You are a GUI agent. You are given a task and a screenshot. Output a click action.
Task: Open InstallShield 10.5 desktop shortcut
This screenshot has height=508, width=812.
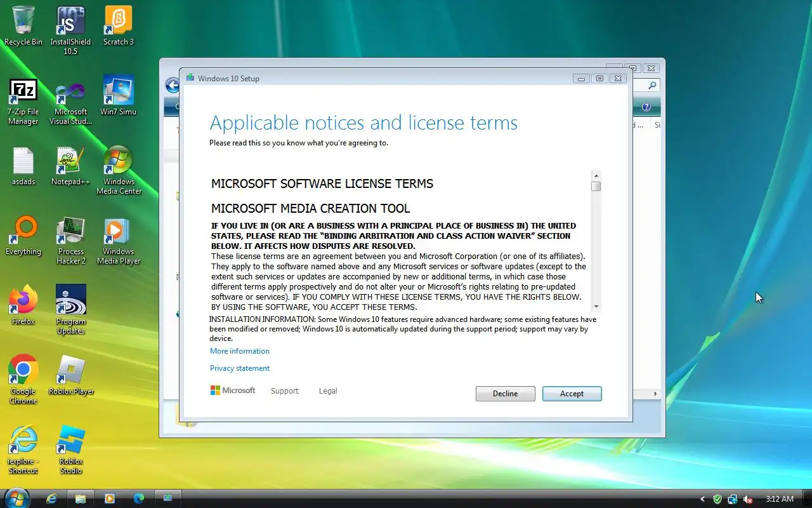coord(70,30)
